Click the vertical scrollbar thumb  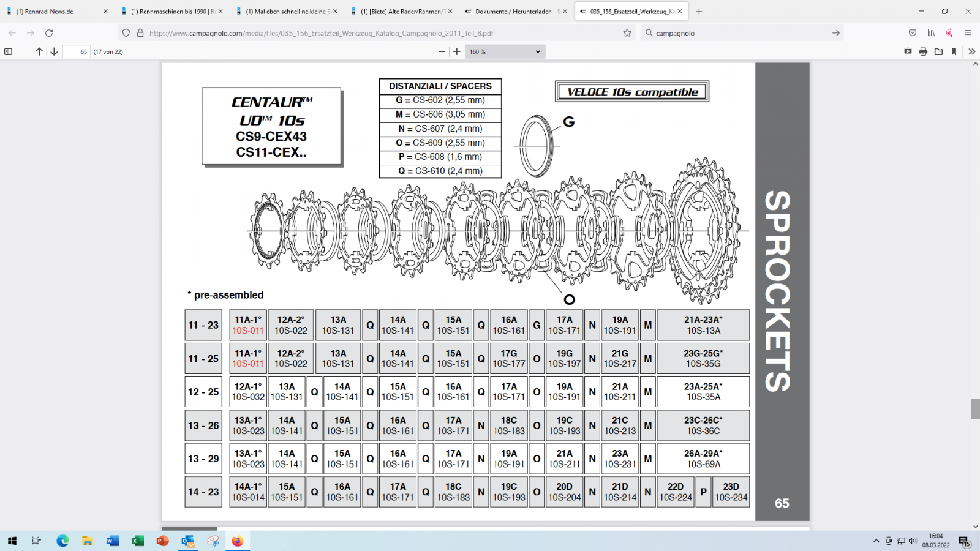(x=975, y=408)
